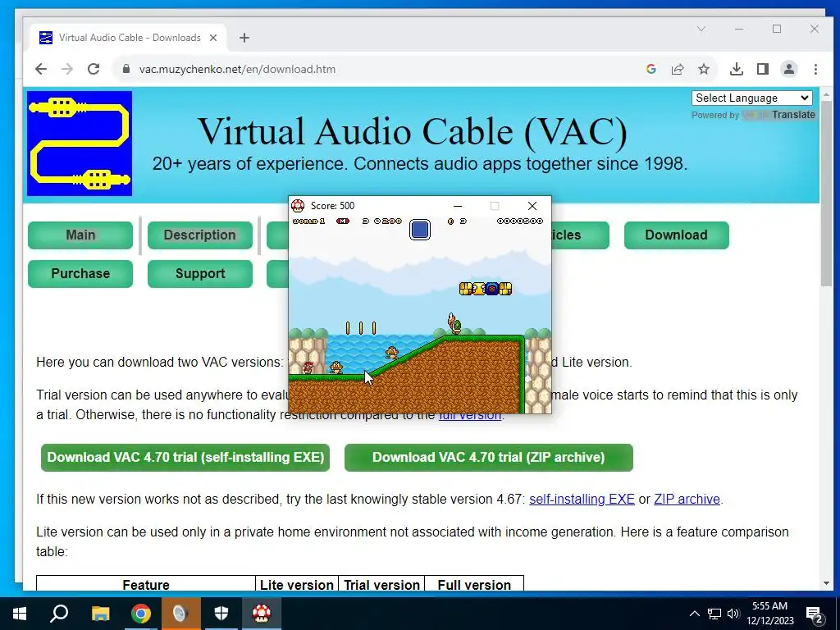Open the notification center icon
This screenshot has height=630, width=840.
click(815, 614)
